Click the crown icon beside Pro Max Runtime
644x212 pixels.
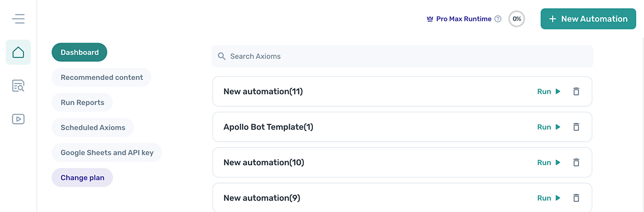(x=430, y=19)
